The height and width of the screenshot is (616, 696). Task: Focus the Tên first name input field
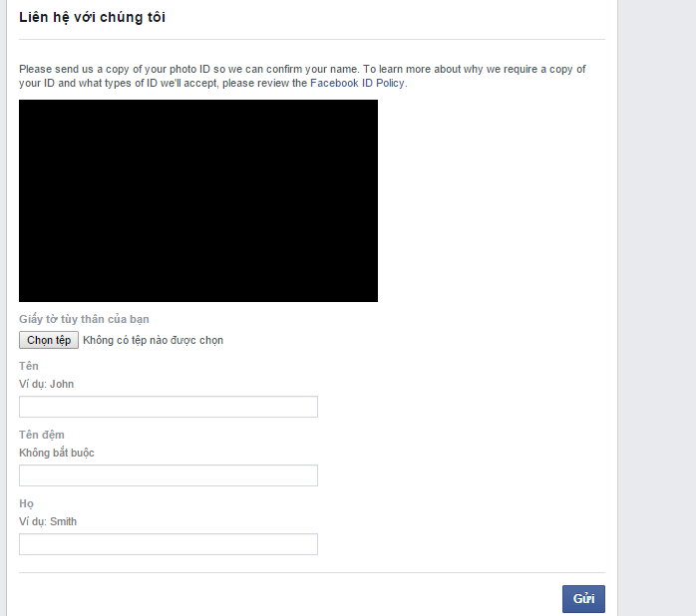coord(169,407)
